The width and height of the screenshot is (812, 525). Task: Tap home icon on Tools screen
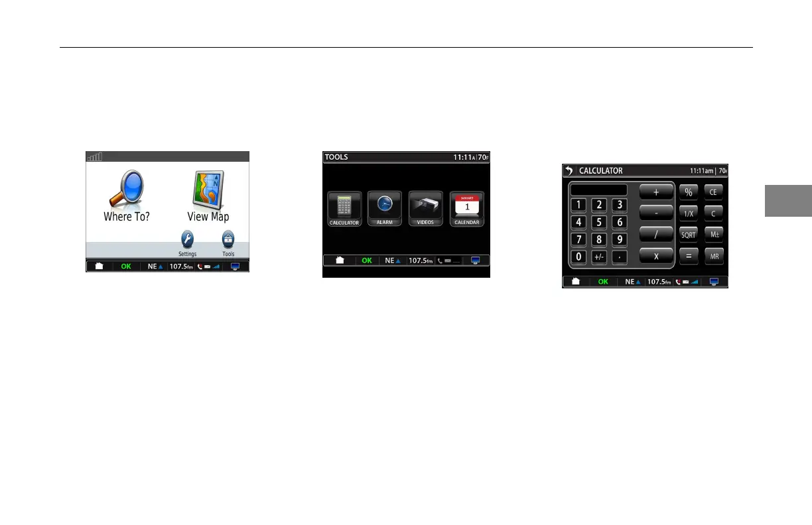coord(340,261)
